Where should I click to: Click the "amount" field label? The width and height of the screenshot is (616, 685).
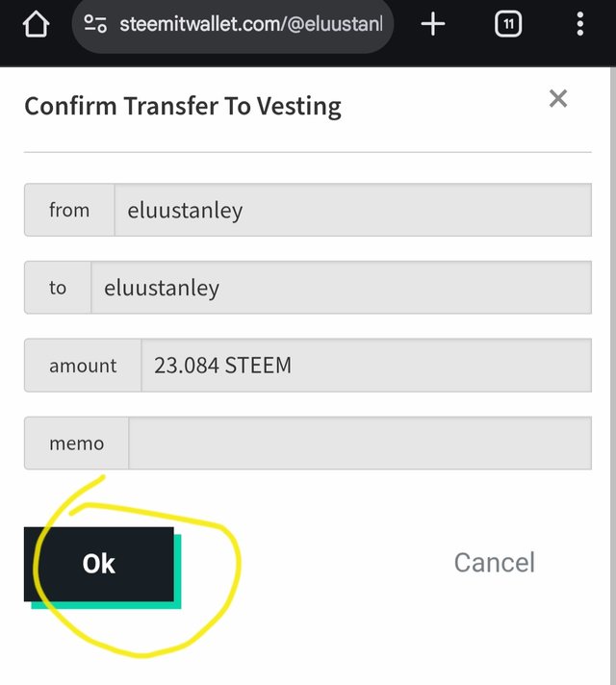point(83,366)
